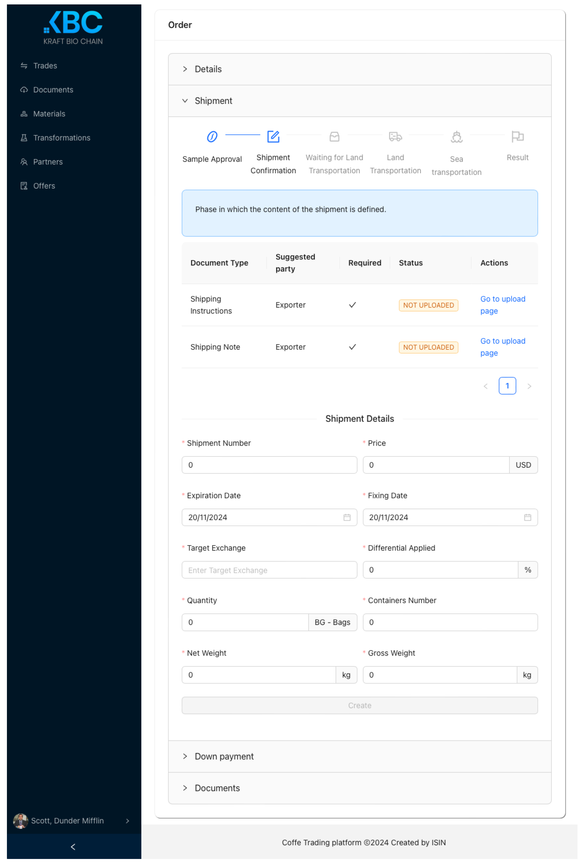Open calendar icon in Expiration Date

pos(347,517)
